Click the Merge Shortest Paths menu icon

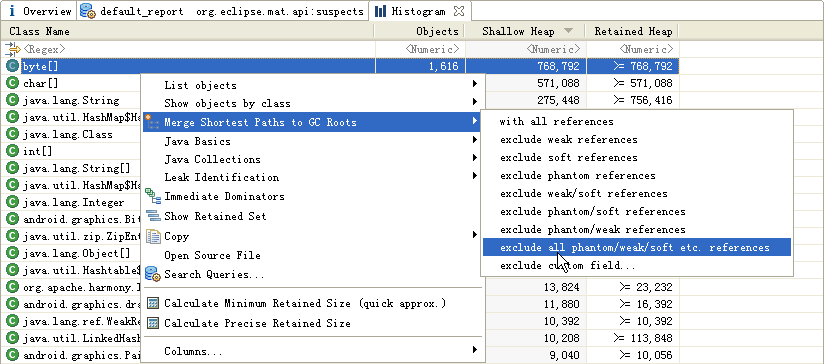pyautogui.click(x=152, y=122)
